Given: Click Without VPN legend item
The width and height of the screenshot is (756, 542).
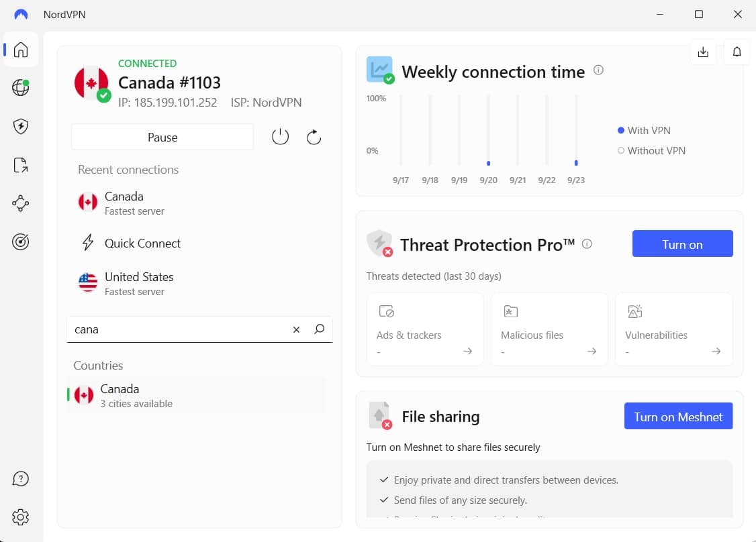Looking at the screenshot, I should 651,151.
